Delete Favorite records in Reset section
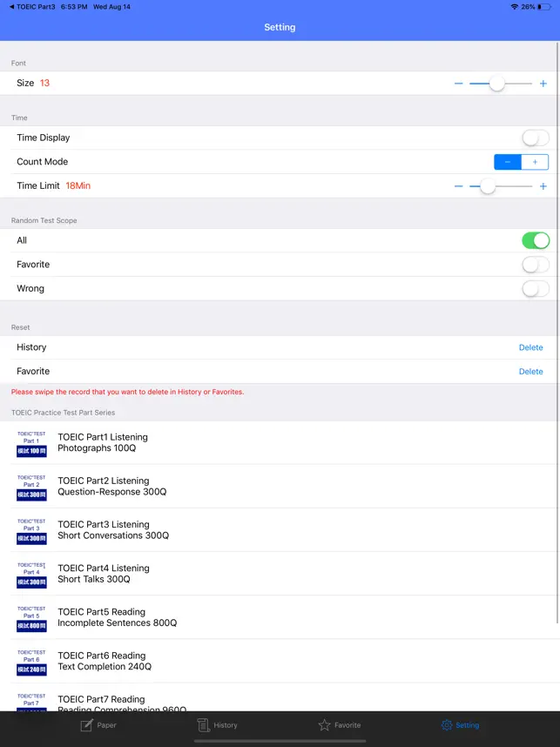Viewport: 560px width, 747px height. [x=531, y=372]
